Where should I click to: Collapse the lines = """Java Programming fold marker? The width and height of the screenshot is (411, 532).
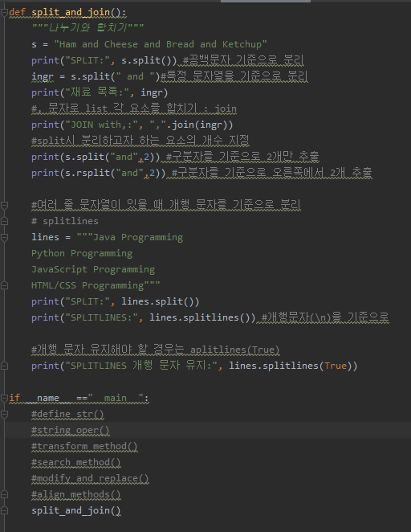4,237
